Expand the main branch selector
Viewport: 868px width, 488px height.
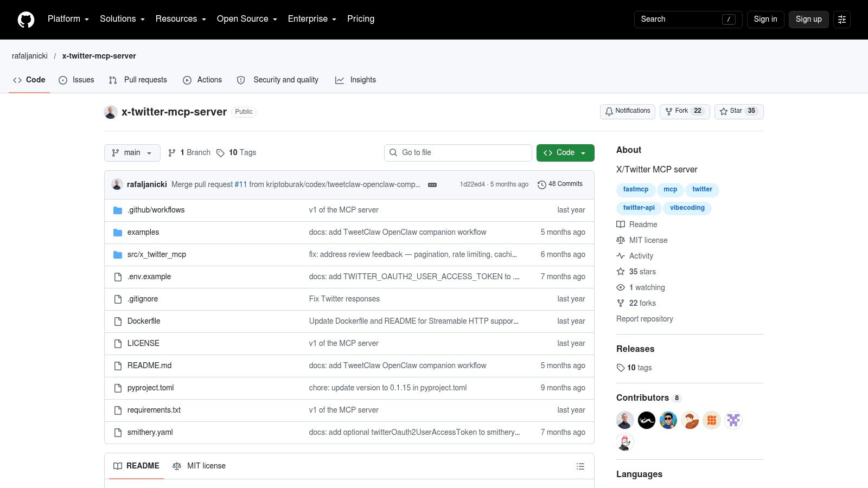132,153
